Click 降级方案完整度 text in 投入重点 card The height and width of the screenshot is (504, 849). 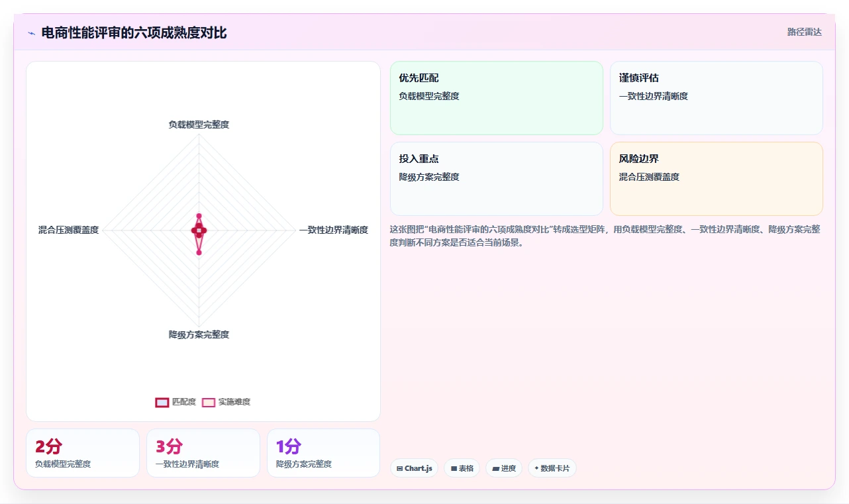coord(429,177)
